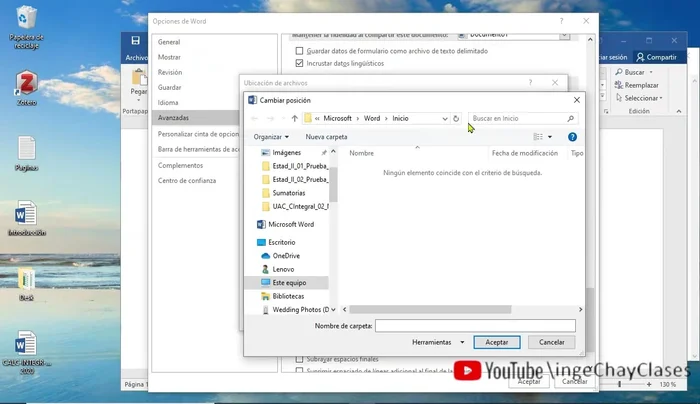Open Sumatorias folder
Viewport: 700px width, 404px height.
[x=283, y=193]
